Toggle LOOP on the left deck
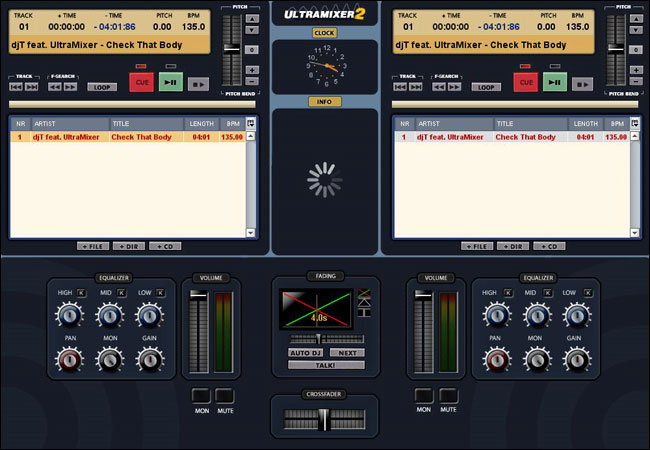This screenshot has height=450, width=650. [101, 87]
